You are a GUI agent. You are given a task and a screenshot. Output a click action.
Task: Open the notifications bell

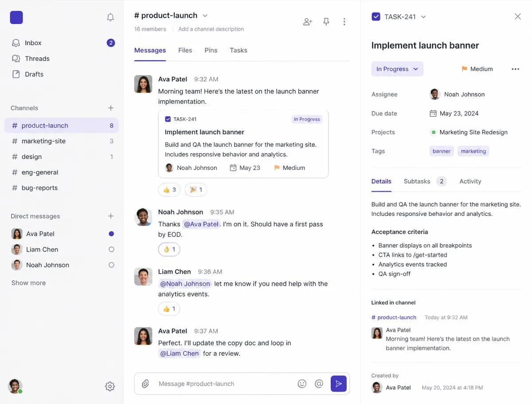tap(110, 17)
